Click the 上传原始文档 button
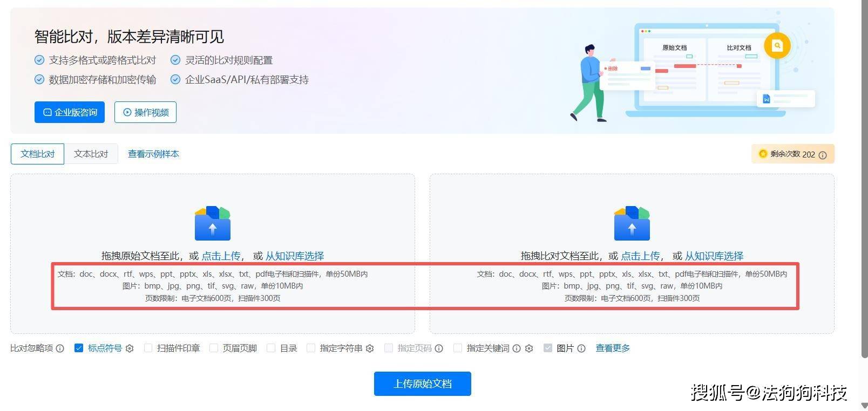 [423, 383]
